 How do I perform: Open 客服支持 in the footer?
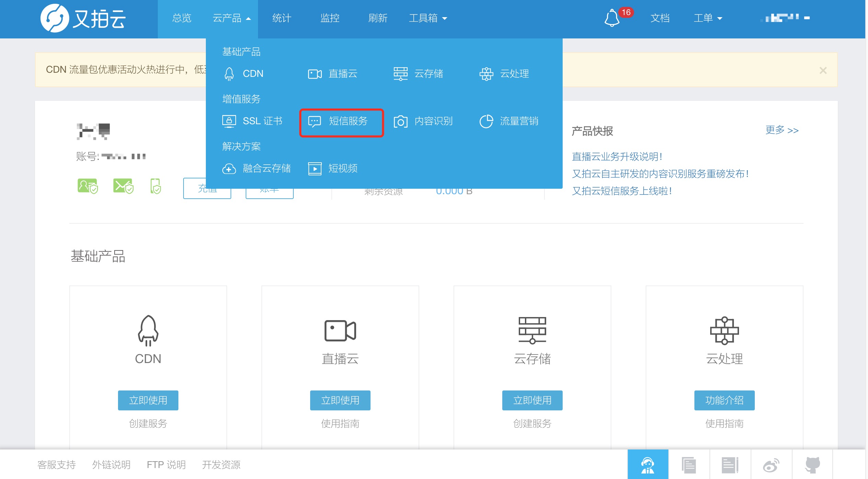(x=56, y=465)
